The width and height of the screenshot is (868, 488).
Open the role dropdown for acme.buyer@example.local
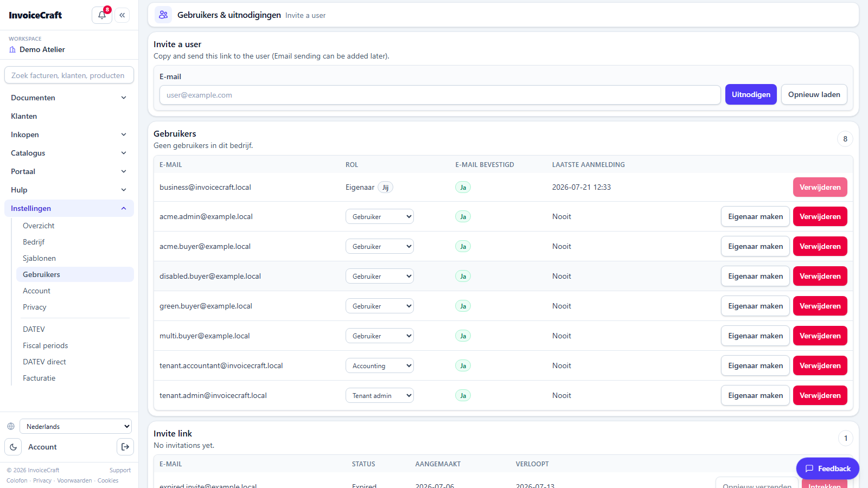point(379,246)
